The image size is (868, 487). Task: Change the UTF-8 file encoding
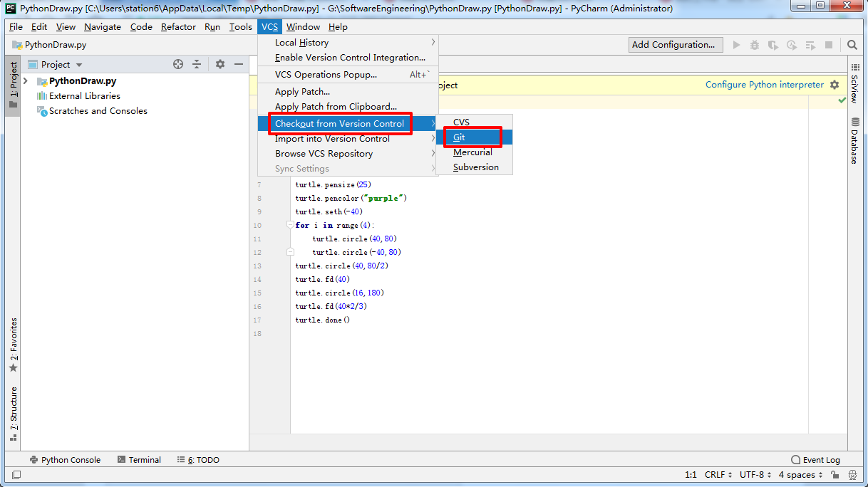pos(755,475)
